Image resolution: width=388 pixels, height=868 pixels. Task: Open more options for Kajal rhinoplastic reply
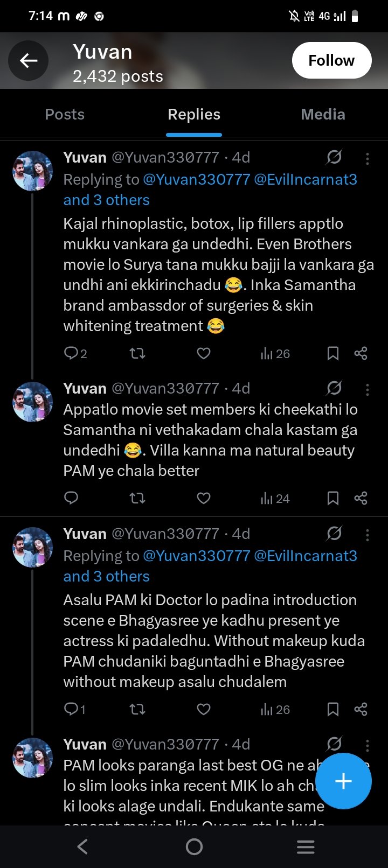(x=367, y=158)
